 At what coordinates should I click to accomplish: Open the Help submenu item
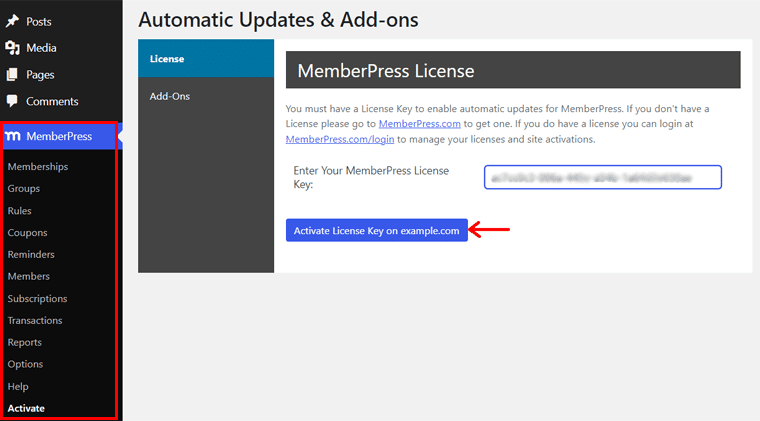tap(18, 387)
